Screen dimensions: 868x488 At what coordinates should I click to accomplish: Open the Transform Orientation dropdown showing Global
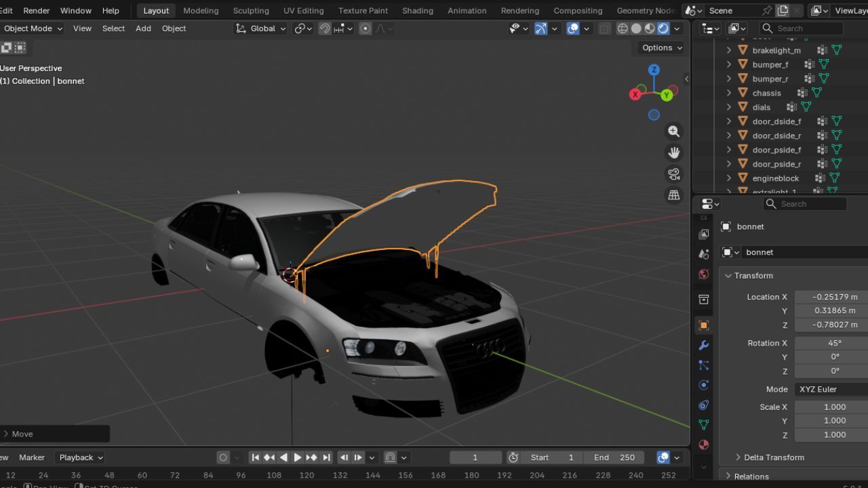click(263, 28)
